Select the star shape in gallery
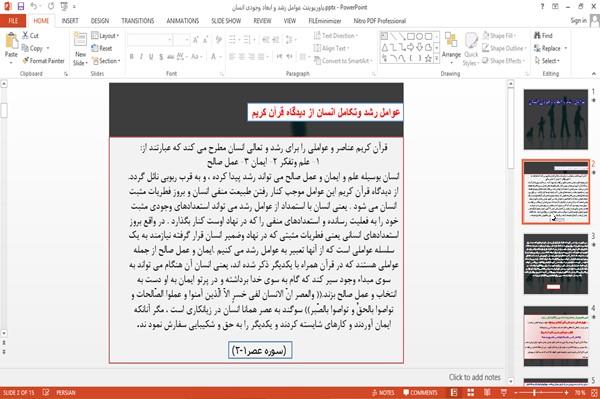Viewport: 600px width, 399px height. tap(428, 59)
